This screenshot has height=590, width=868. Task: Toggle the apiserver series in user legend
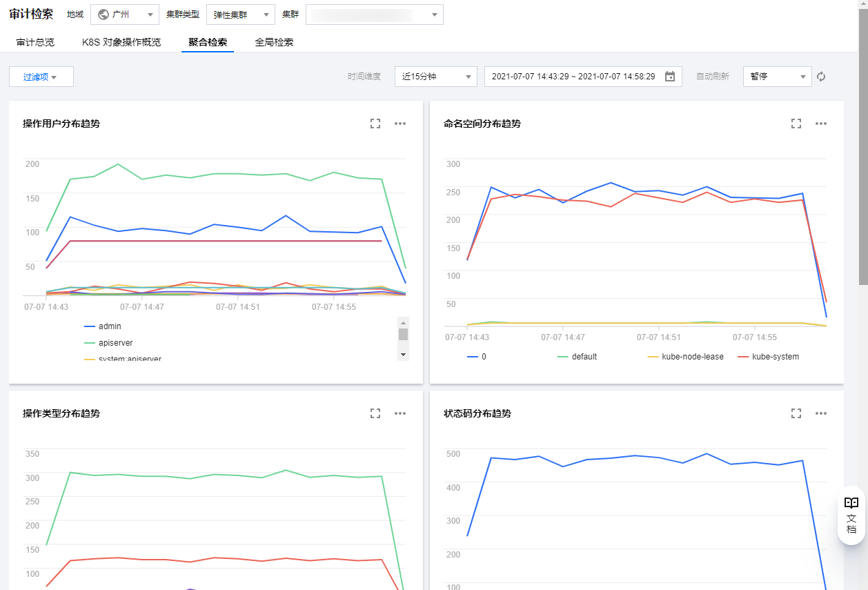pyautogui.click(x=108, y=343)
